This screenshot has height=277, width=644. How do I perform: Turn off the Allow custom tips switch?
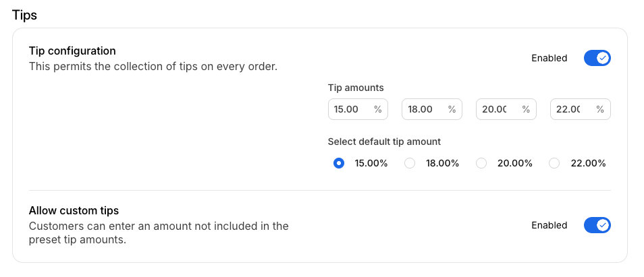coord(597,225)
